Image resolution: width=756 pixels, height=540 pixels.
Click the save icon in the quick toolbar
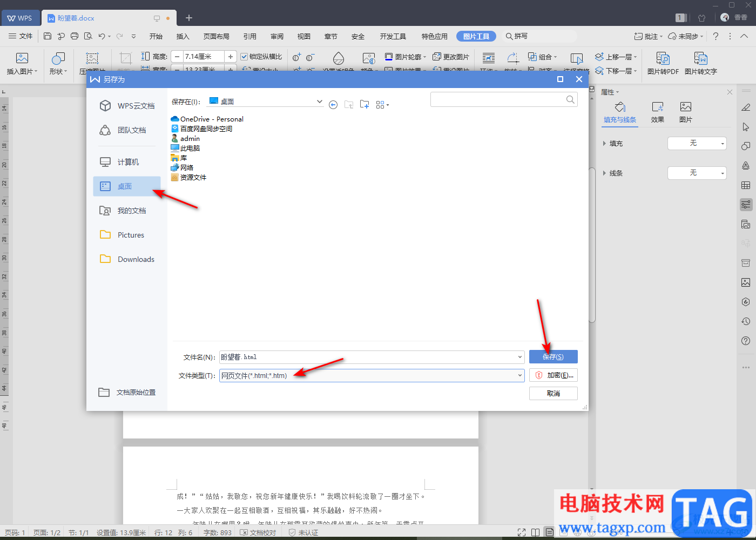[48, 36]
